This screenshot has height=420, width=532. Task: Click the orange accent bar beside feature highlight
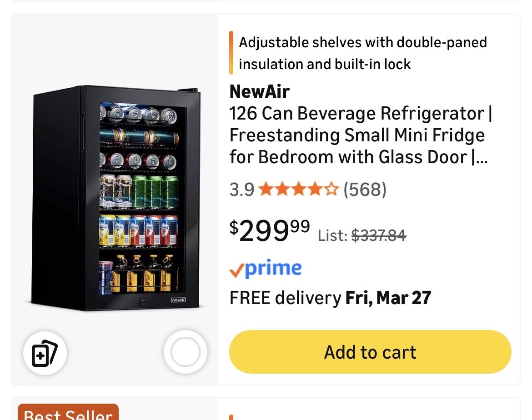click(231, 53)
